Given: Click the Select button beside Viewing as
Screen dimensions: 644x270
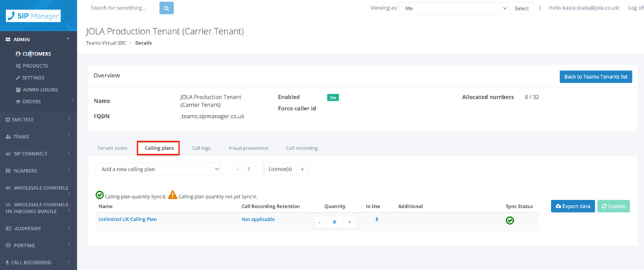Looking at the screenshot, I should (521, 8).
